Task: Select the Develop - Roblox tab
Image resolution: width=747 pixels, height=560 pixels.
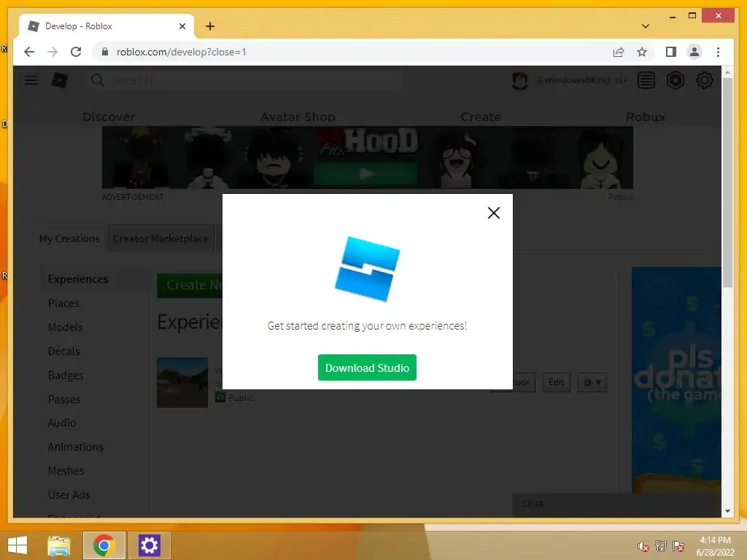Action: (106, 26)
